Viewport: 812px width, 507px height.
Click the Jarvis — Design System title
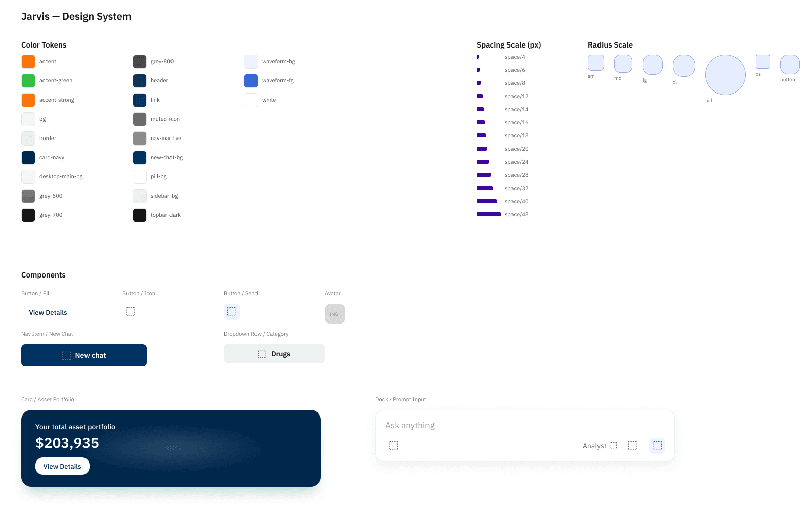(x=76, y=16)
